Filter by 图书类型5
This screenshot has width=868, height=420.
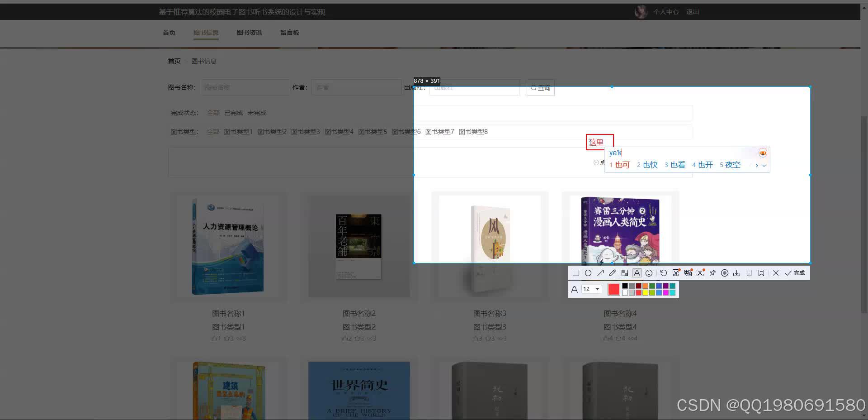click(373, 132)
